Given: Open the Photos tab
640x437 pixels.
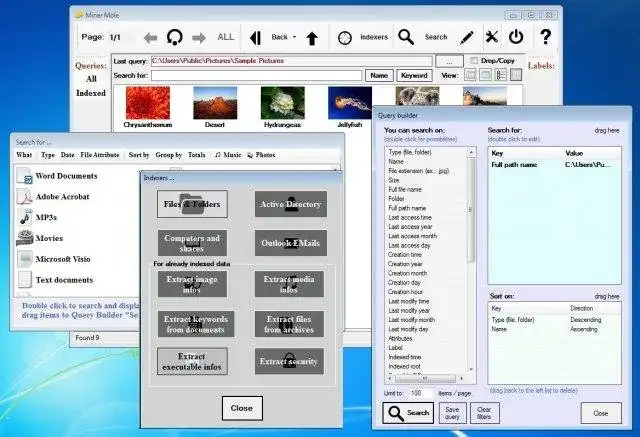Looking at the screenshot, I should point(261,155).
